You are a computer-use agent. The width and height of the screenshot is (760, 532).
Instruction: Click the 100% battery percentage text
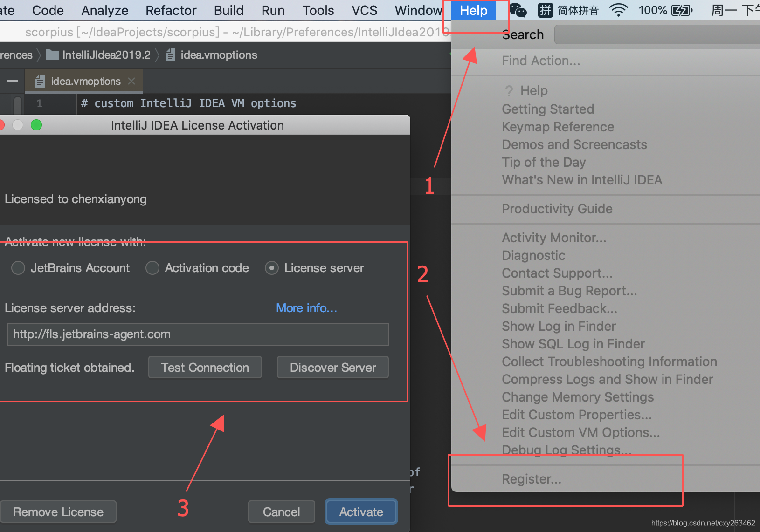(x=653, y=10)
